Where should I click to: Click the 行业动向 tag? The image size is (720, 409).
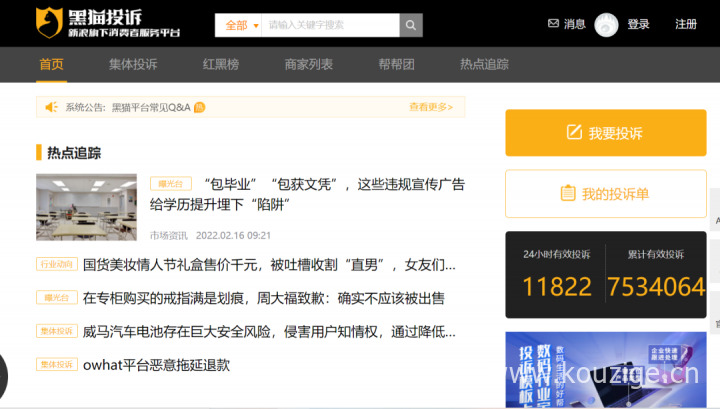(x=57, y=264)
